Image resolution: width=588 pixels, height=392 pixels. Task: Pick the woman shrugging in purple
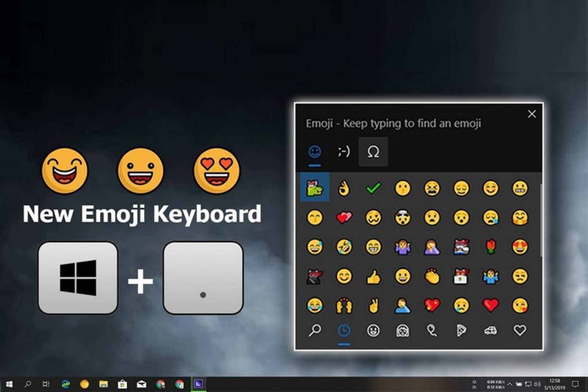[403, 247]
